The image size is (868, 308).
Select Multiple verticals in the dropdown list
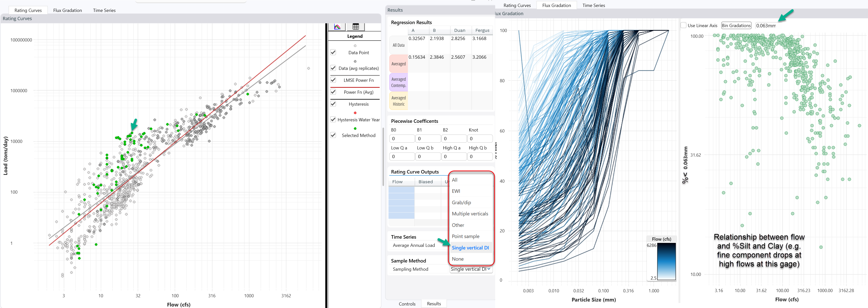470,214
